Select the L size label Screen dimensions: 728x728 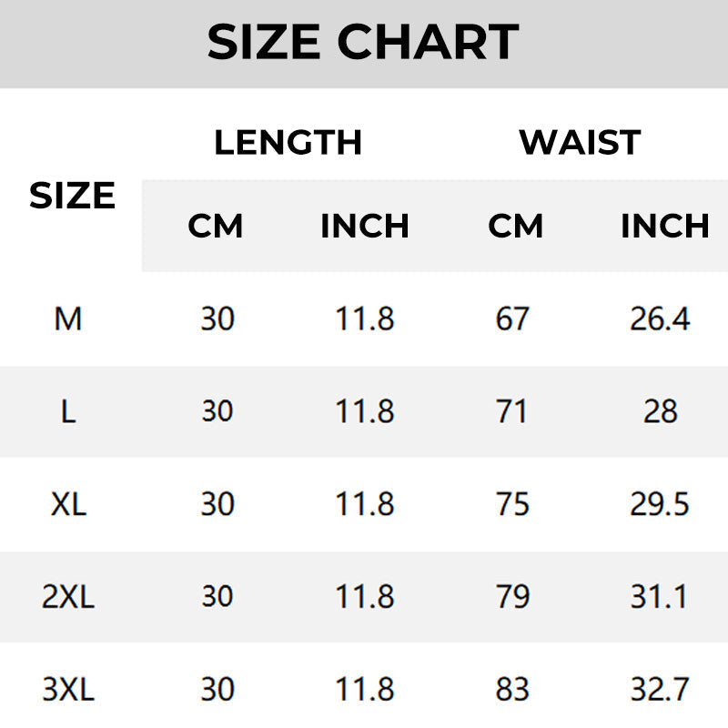click(x=68, y=411)
